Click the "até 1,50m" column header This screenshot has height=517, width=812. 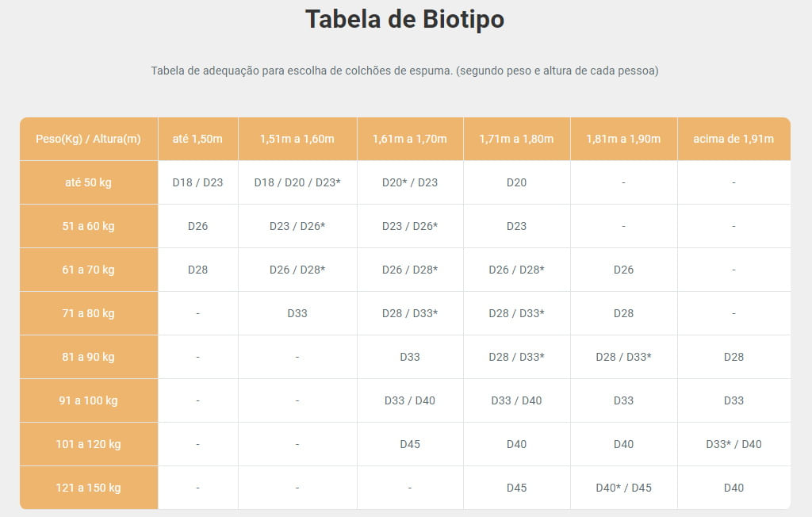[197, 139]
